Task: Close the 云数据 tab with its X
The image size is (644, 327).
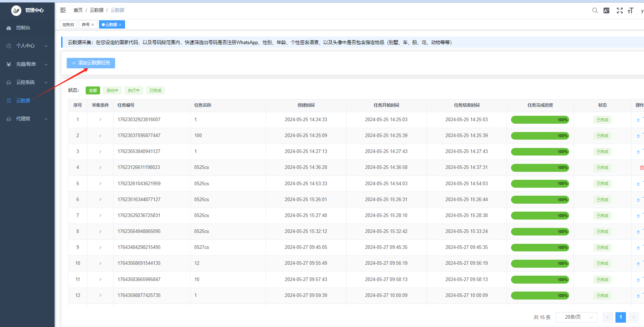Action: tap(120, 25)
